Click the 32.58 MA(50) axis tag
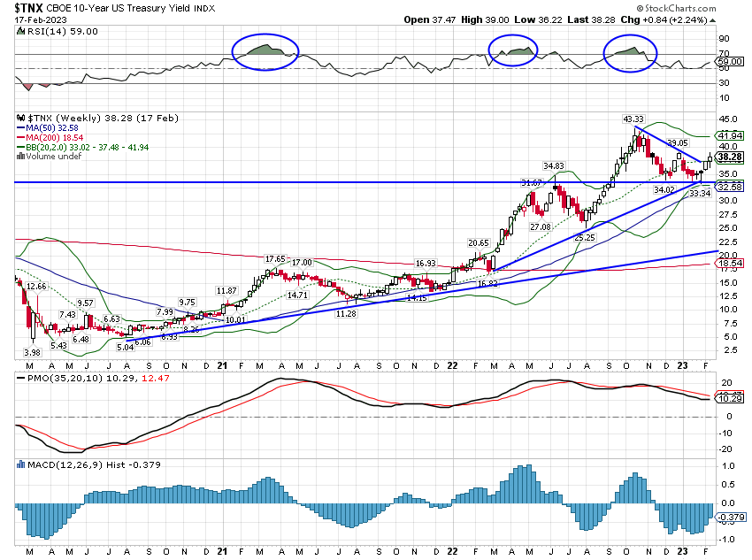This screenshot has height=560, width=752. [x=730, y=187]
